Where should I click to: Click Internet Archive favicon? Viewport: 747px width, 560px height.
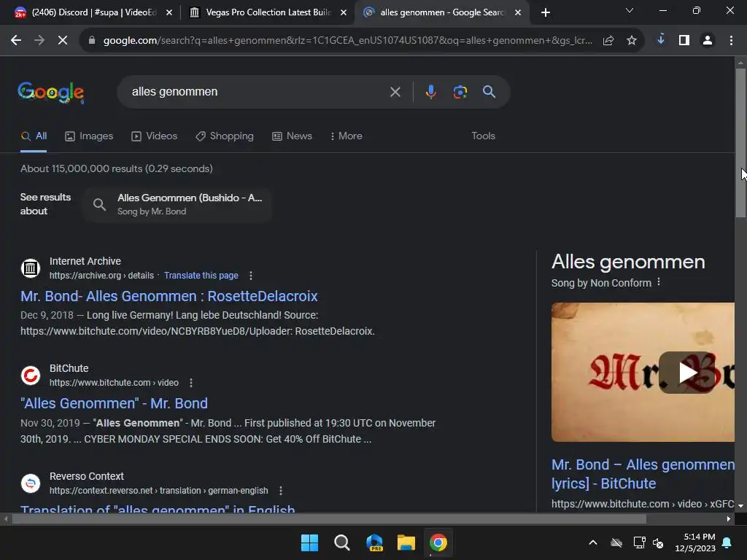(x=31, y=268)
